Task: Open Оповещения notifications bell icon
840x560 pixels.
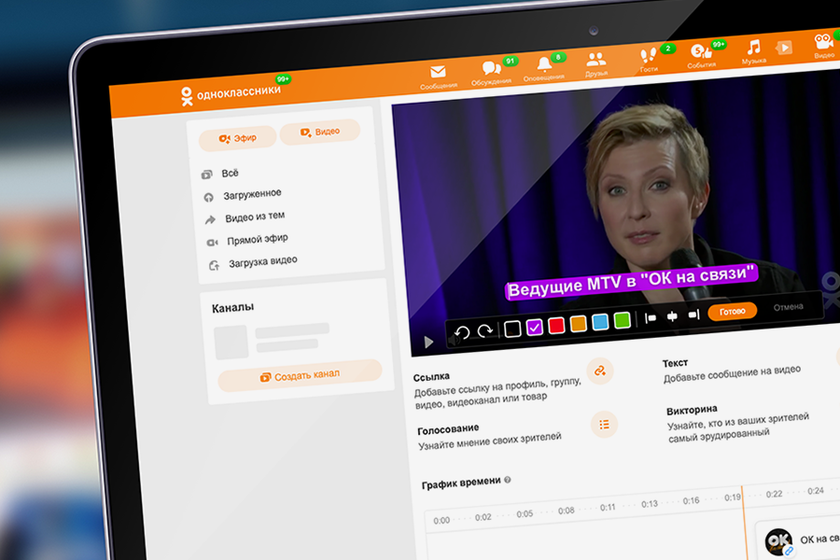Action: pyautogui.click(x=544, y=64)
